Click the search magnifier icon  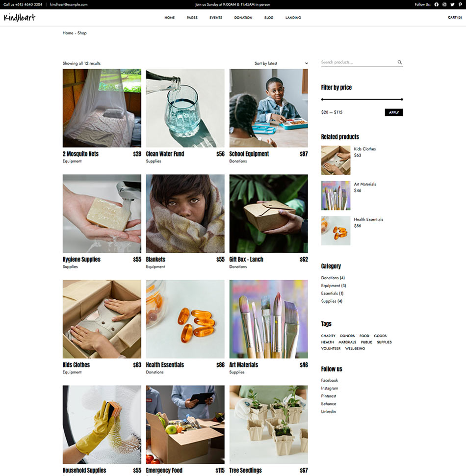[400, 62]
